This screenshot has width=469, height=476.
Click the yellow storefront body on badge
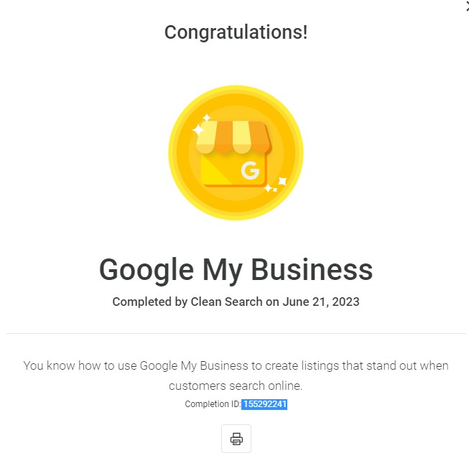[x=234, y=170]
